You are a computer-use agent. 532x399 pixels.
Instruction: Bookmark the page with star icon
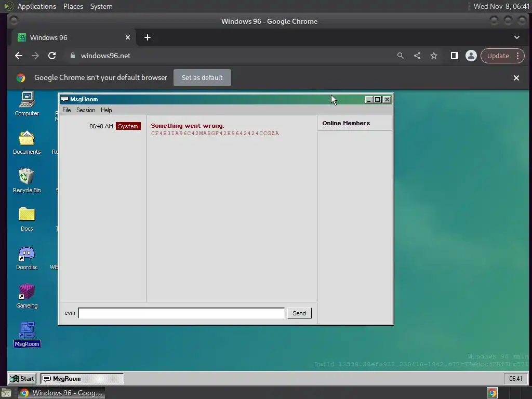pos(434,56)
